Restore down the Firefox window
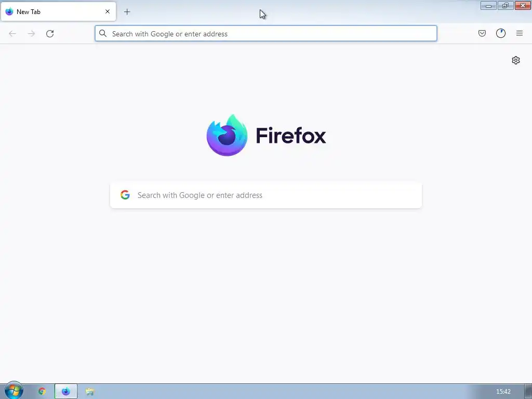This screenshot has height=399, width=532. 506,5
